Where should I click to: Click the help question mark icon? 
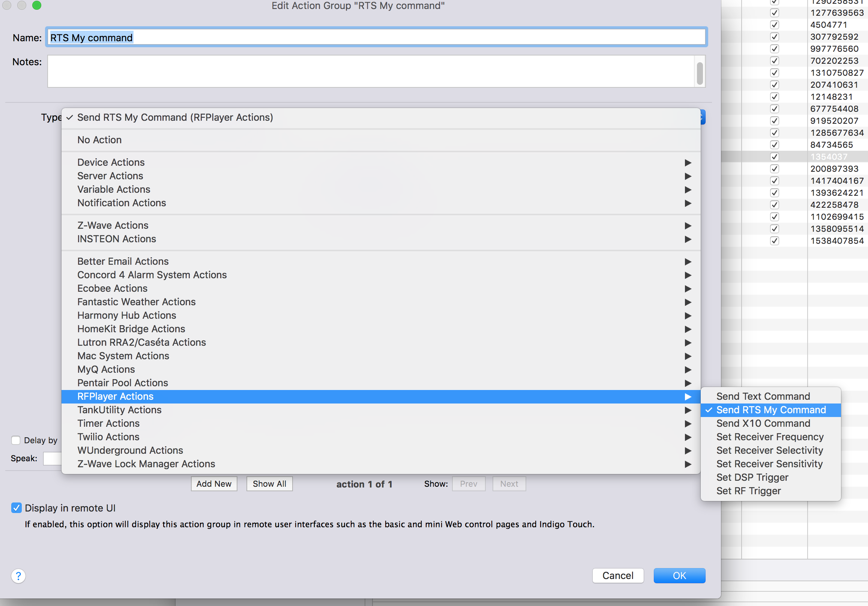pyautogui.click(x=18, y=576)
